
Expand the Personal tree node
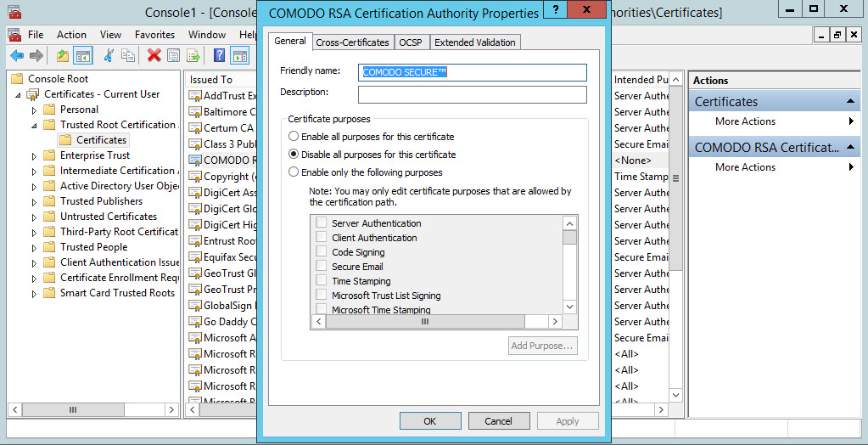[x=34, y=110]
